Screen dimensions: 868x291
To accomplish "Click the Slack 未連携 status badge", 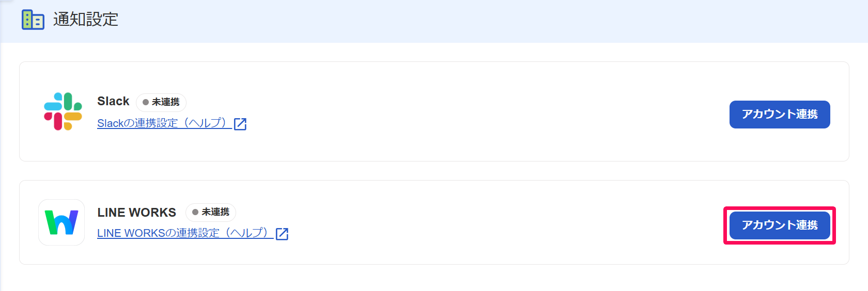I will [x=161, y=102].
